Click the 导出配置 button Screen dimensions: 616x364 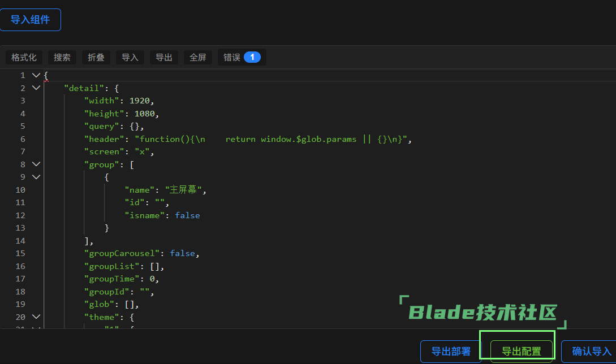pos(521,352)
